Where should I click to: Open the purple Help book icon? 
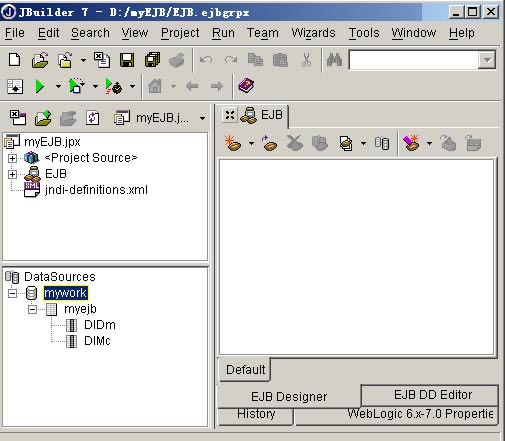tap(246, 86)
